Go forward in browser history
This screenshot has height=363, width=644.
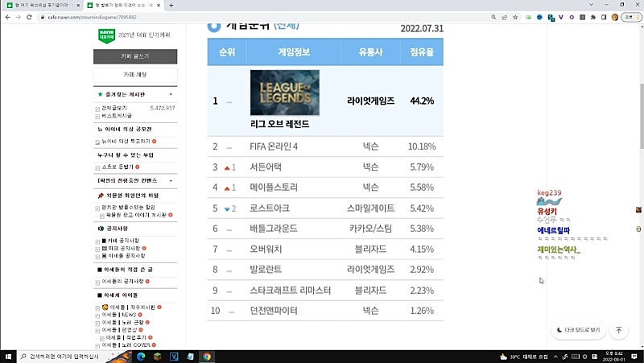(18, 17)
